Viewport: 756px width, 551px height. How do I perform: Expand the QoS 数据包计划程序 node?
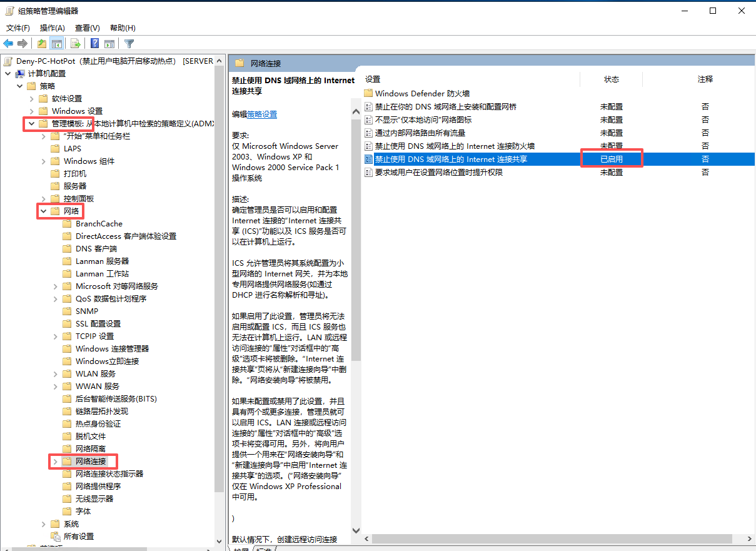55,298
